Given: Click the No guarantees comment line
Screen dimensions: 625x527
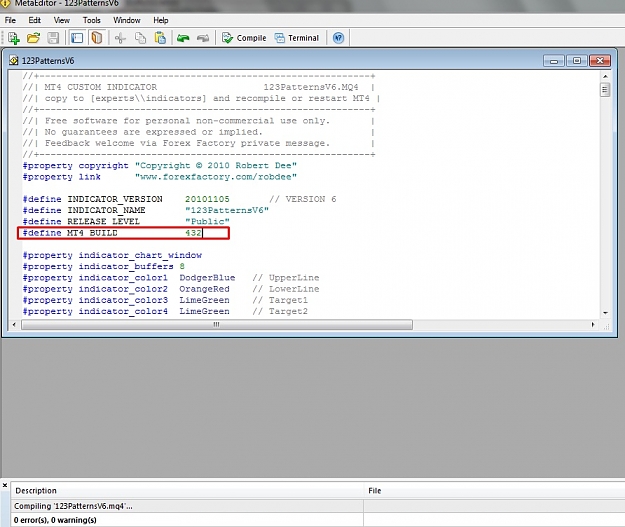Looking at the screenshot, I should pyautogui.click(x=199, y=132).
